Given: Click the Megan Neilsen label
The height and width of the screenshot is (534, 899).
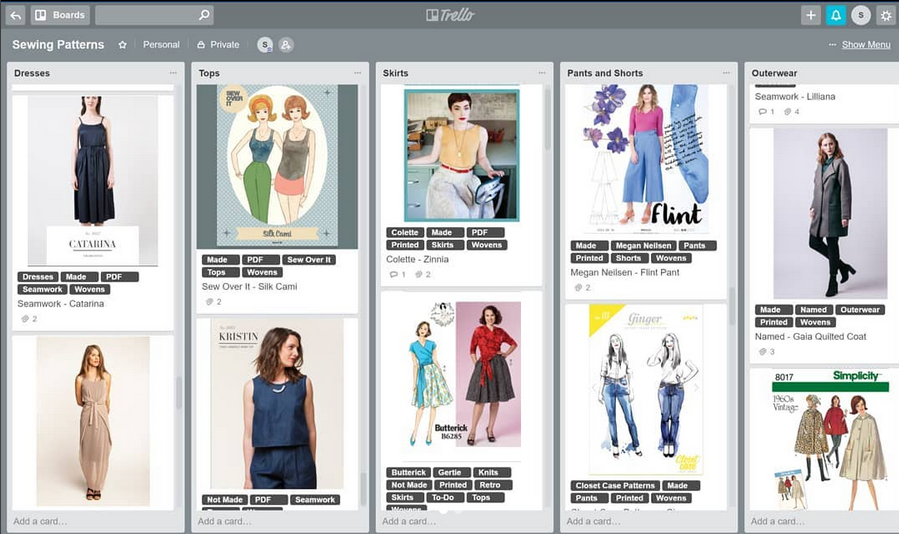Looking at the screenshot, I should [x=643, y=245].
